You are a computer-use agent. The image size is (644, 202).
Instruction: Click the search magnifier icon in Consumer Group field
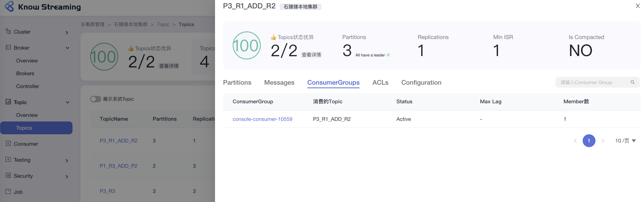(x=633, y=82)
